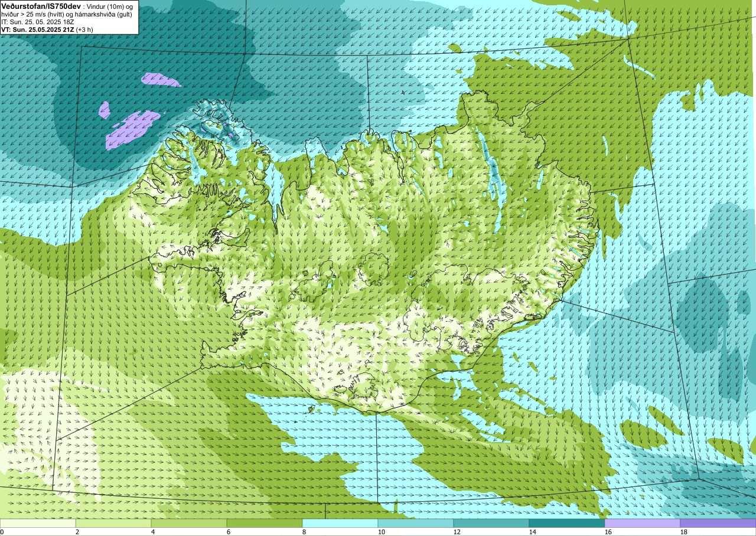Select the 'Vindur (10m) og' caption text
Image resolution: width=756 pixels, height=536 pixels.
pyautogui.click(x=111, y=6)
